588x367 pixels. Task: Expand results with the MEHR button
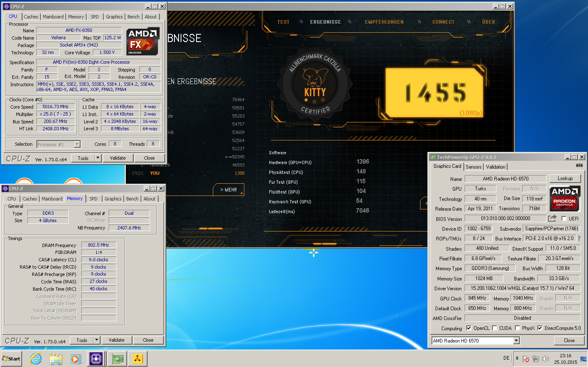point(229,190)
